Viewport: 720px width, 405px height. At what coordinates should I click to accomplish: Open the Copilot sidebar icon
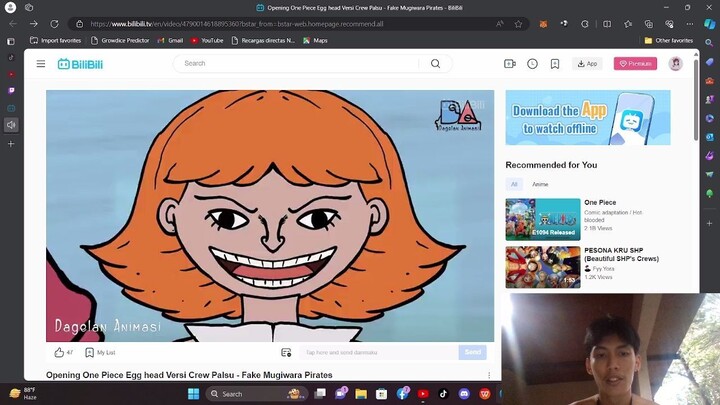pyautogui.click(x=710, y=24)
